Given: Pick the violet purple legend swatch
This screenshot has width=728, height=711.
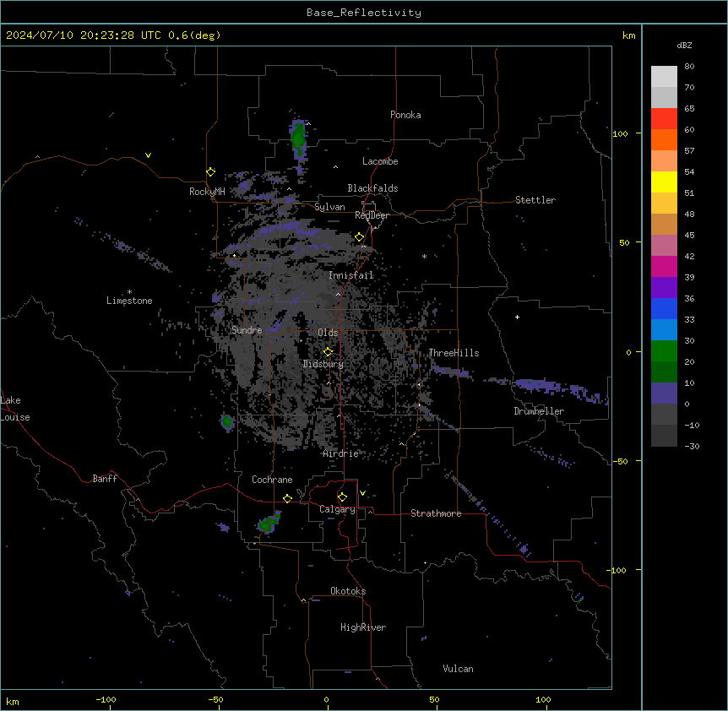Looking at the screenshot, I should pyautogui.click(x=664, y=288).
